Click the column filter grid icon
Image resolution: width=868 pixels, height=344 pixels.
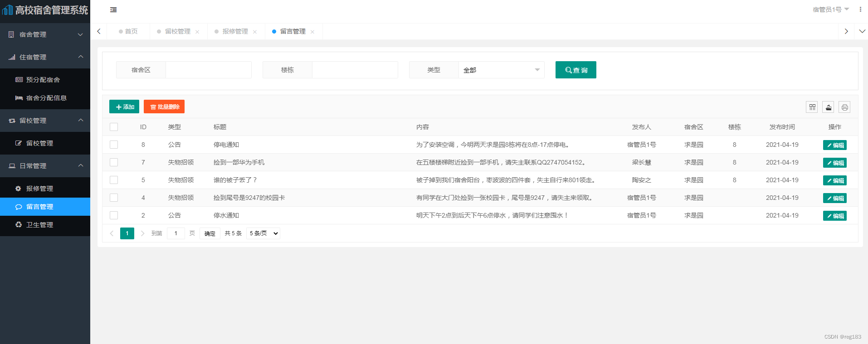point(812,107)
